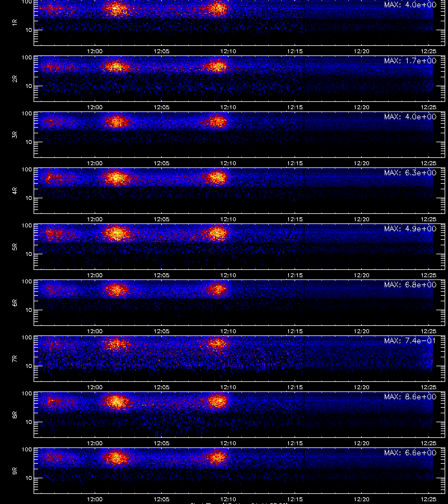This screenshot has width=448, height=504.
Task: Click the 12:10 tick label under panel 6R
Action: pyautogui.click(x=228, y=331)
